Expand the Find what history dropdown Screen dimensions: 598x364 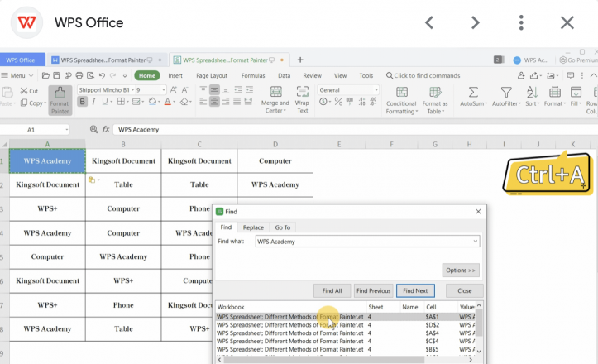click(475, 242)
